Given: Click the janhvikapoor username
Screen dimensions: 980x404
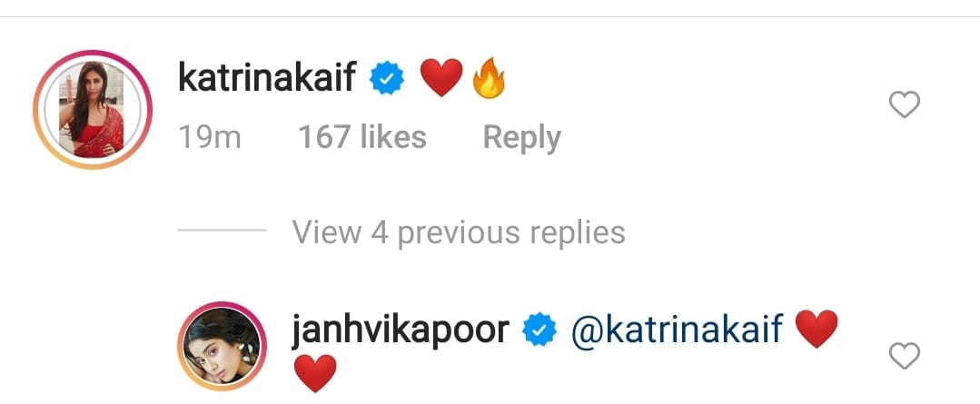Looking at the screenshot, I should pyautogui.click(x=401, y=330).
